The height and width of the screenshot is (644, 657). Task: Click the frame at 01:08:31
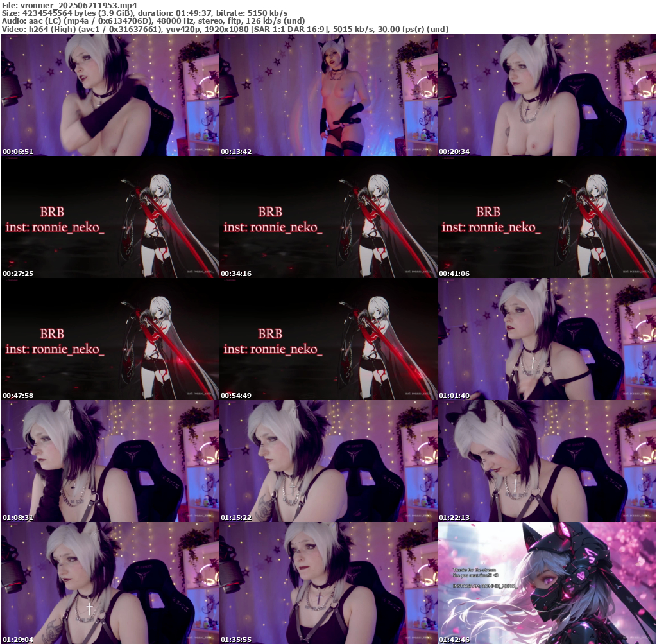tap(110, 461)
